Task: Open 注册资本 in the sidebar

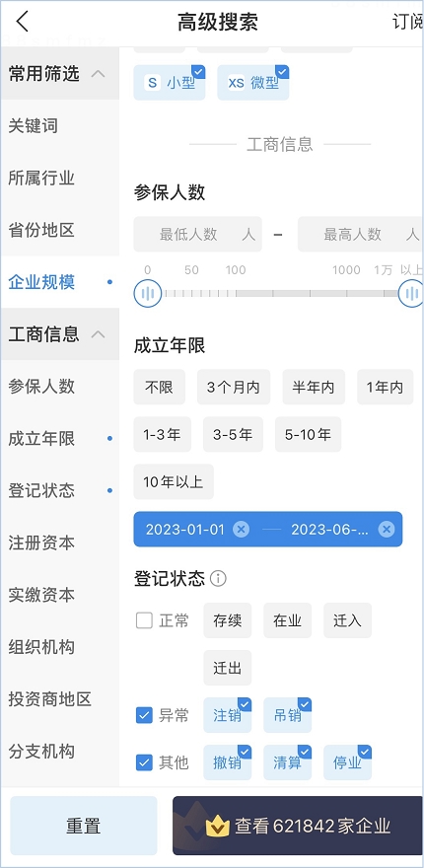Action: (x=41, y=543)
